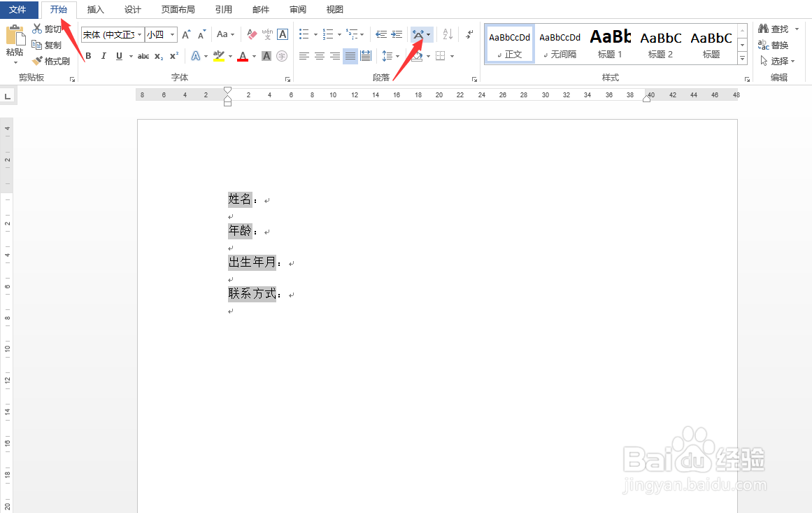The height and width of the screenshot is (513, 812).
Task: Click the clear all formatting icon
Action: tap(251, 34)
